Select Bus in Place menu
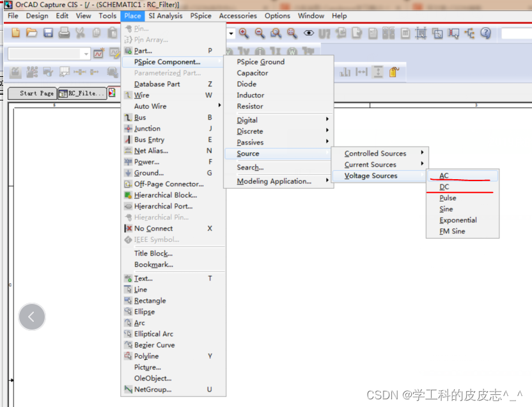 pyautogui.click(x=173, y=118)
